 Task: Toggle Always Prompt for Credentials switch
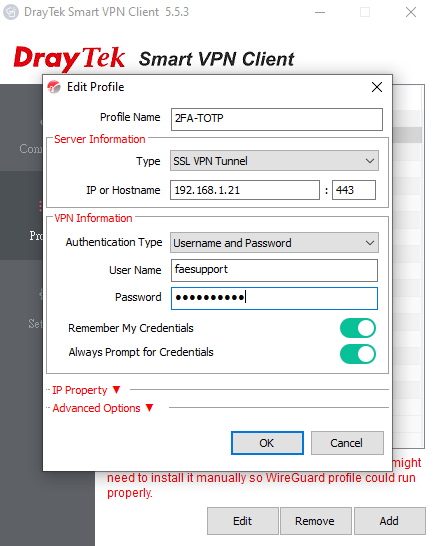(358, 354)
